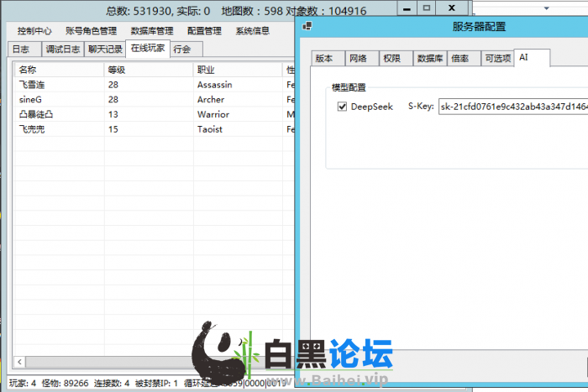Image resolution: width=588 pixels, height=392 pixels.
Task: Enable the DeepSeek model checkbox
Action: (x=342, y=107)
